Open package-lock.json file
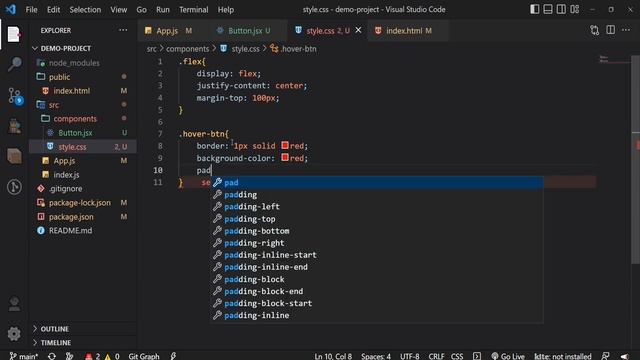The height and width of the screenshot is (360, 640). [82, 203]
